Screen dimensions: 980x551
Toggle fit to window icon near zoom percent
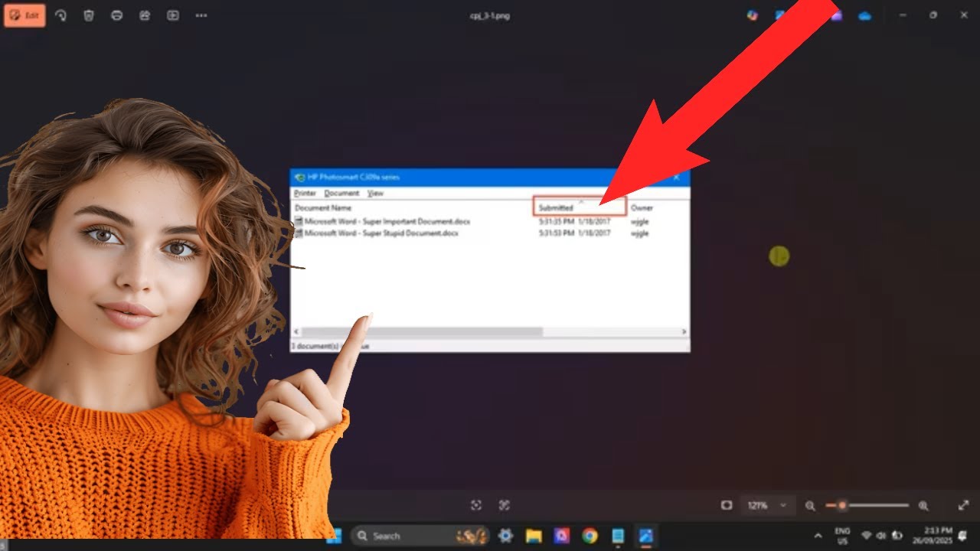pyautogui.click(x=727, y=505)
